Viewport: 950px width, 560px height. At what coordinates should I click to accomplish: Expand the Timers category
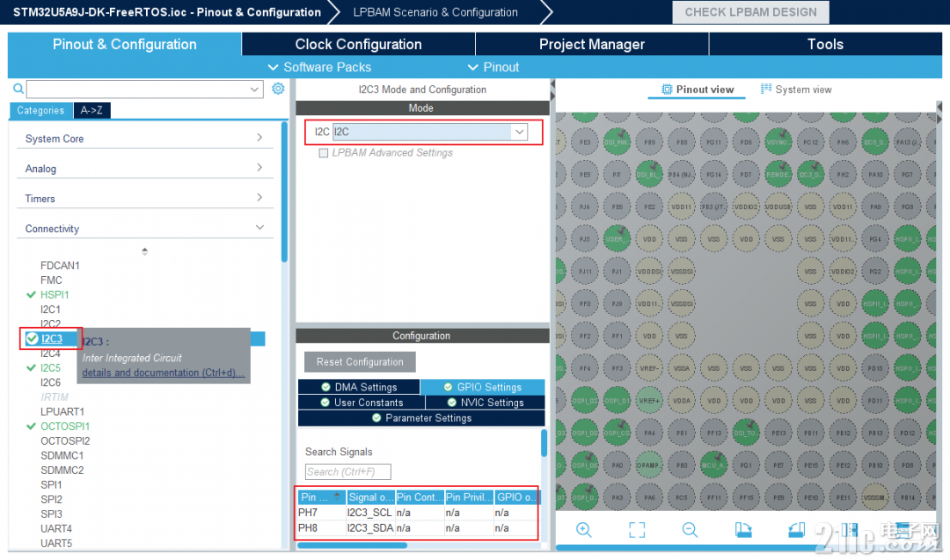[x=145, y=199]
